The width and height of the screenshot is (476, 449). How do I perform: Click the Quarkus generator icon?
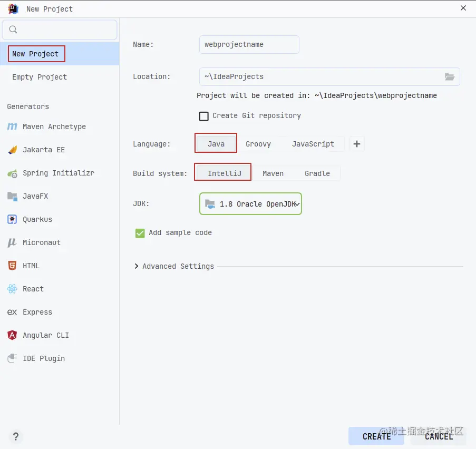click(12, 219)
